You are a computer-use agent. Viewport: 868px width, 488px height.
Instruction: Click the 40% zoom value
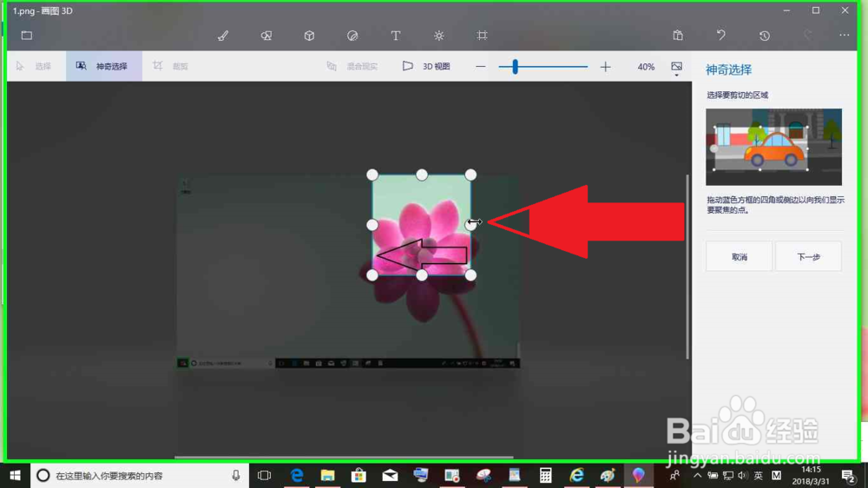pyautogui.click(x=646, y=67)
